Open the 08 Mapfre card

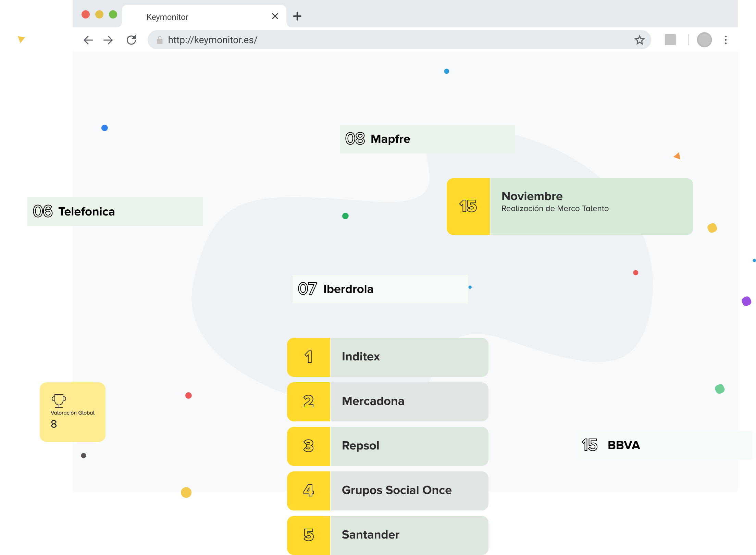pos(427,139)
